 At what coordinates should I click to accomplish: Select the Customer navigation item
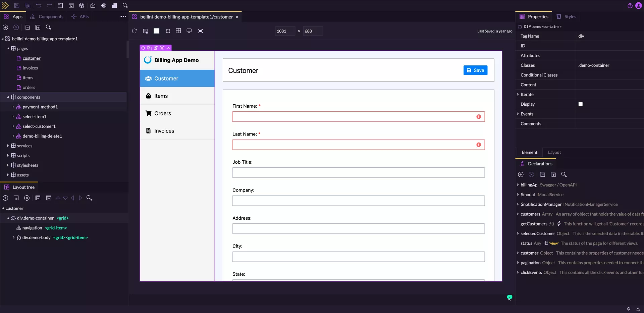[x=177, y=79]
